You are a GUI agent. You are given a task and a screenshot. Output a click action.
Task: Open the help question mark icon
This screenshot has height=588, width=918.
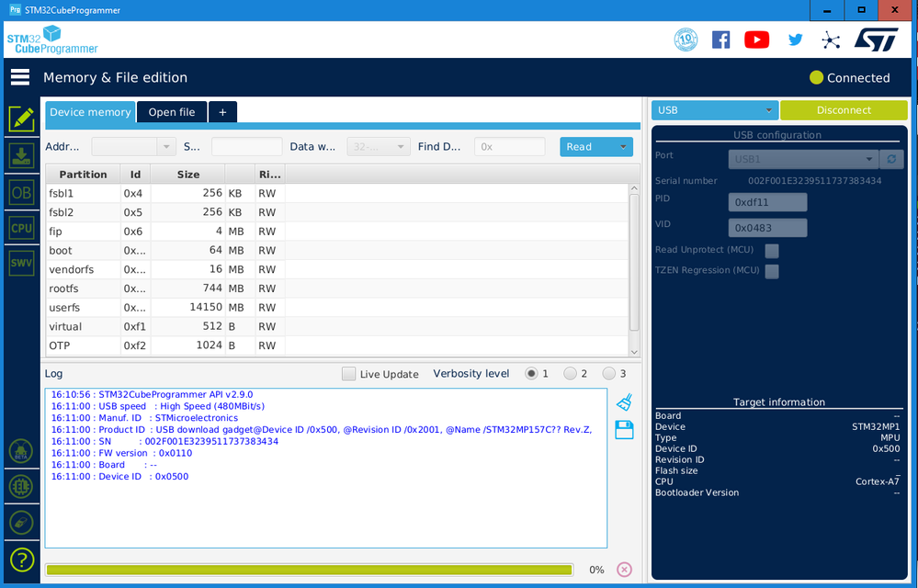(22, 560)
